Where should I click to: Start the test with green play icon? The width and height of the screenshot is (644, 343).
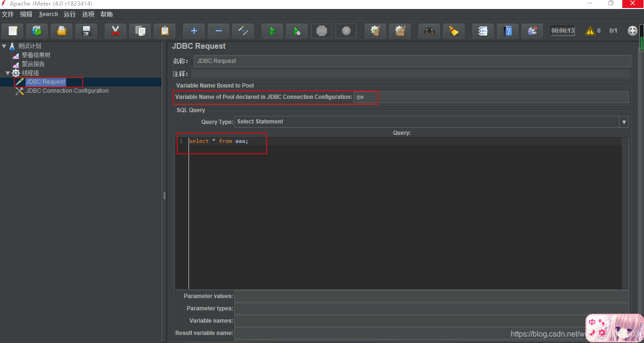(x=272, y=31)
